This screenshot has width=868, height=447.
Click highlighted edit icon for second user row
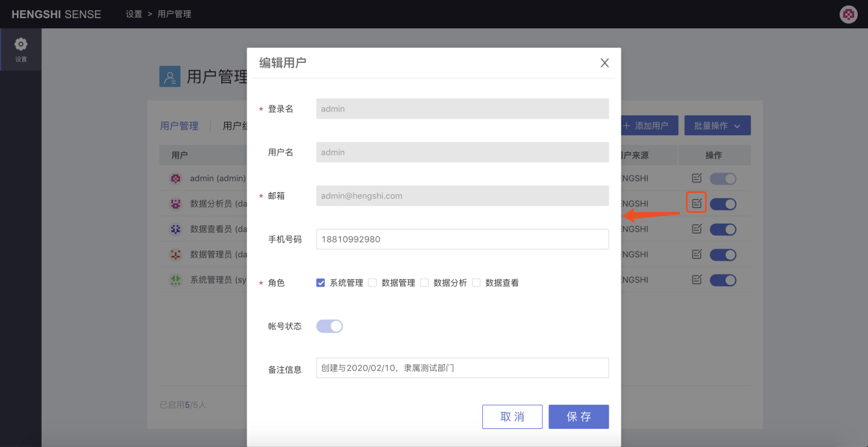click(x=697, y=204)
